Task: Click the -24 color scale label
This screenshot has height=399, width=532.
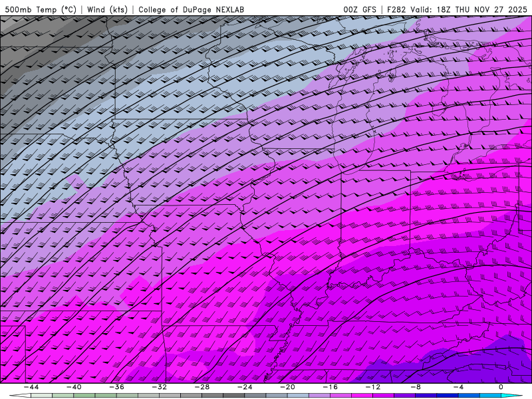Action: pyautogui.click(x=245, y=387)
